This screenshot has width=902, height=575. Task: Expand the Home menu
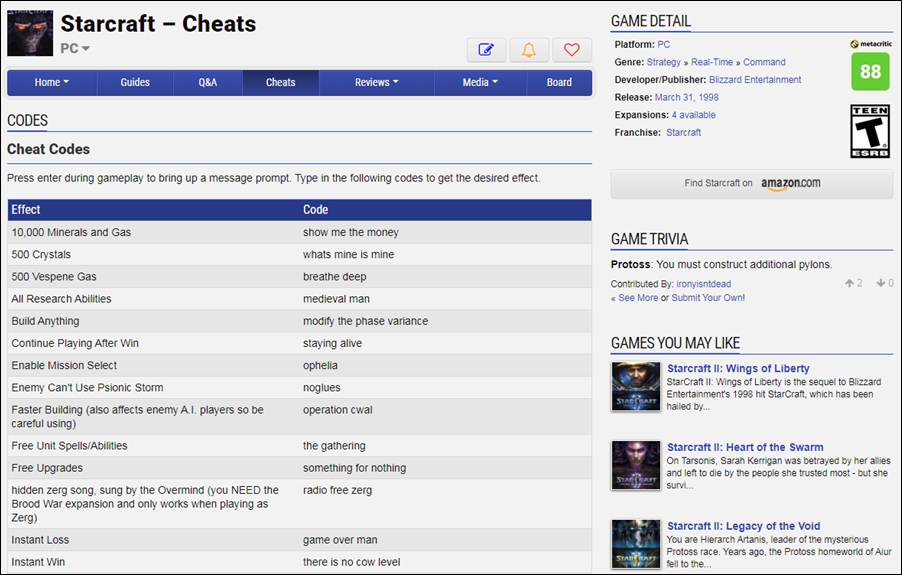click(x=52, y=82)
